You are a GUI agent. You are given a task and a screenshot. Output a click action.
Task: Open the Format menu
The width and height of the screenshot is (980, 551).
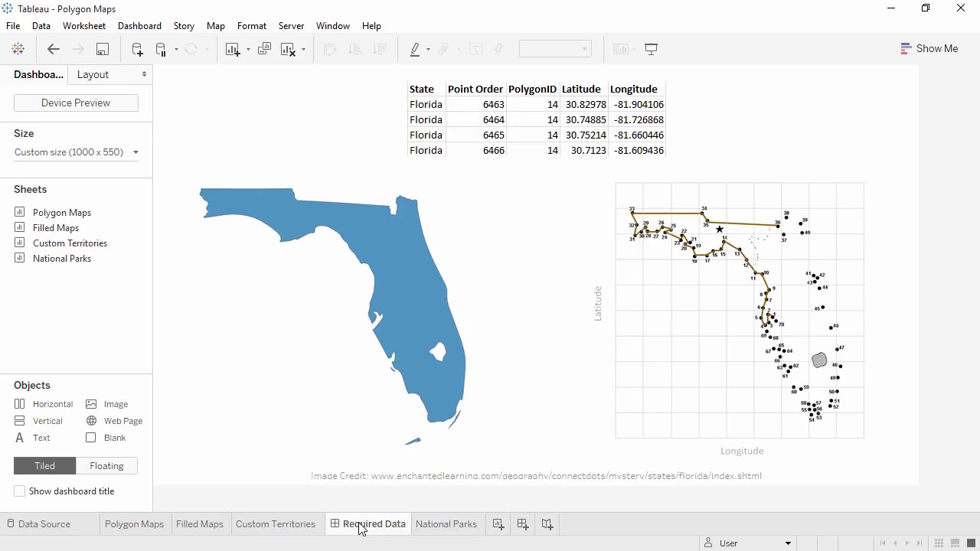coord(252,26)
